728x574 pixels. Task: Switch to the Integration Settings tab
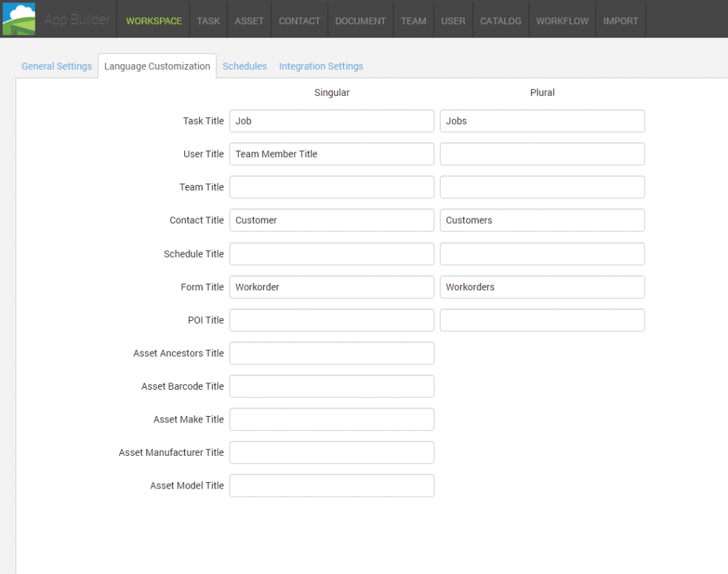tap(321, 65)
